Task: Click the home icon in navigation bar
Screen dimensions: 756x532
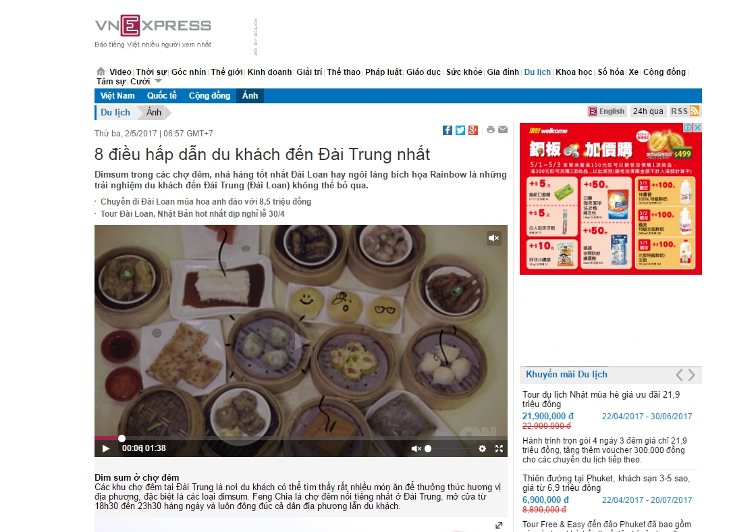Action: [101, 72]
